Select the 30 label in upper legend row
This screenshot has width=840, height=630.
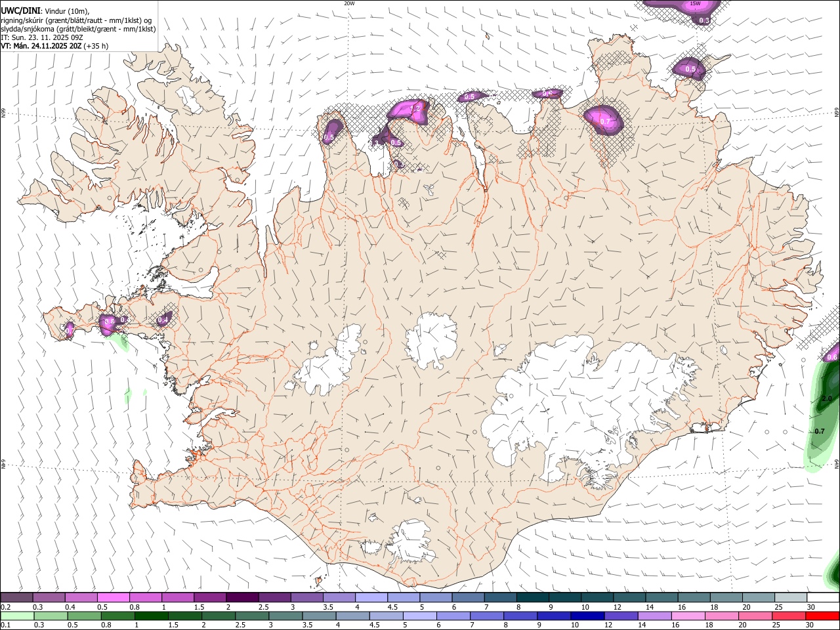click(x=811, y=607)
